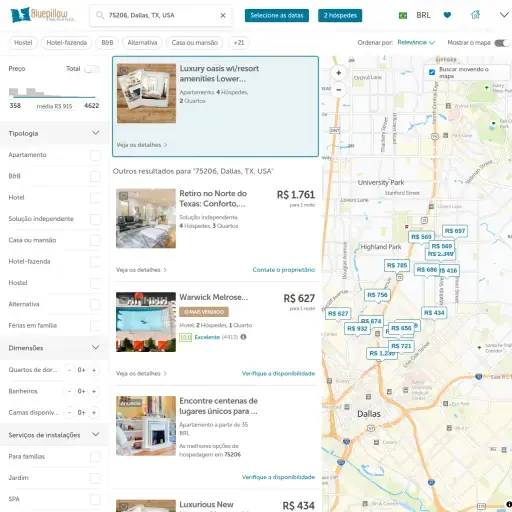512x512 pixels.
Task: Decrease Banheiros count
Action: point(69,391)
